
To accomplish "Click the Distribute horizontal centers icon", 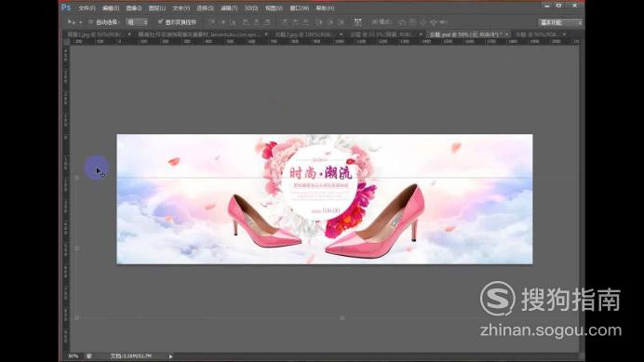I will click(x=329, y=22).
